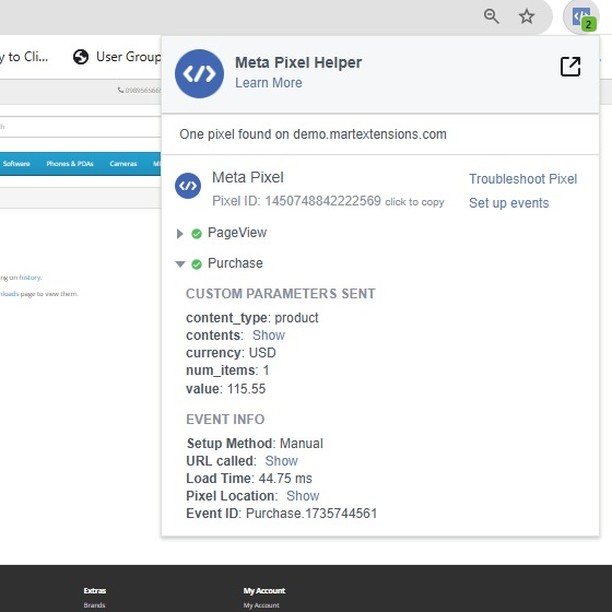Click the 'click to copy' text
612x612 pixels.
[415, 202]
